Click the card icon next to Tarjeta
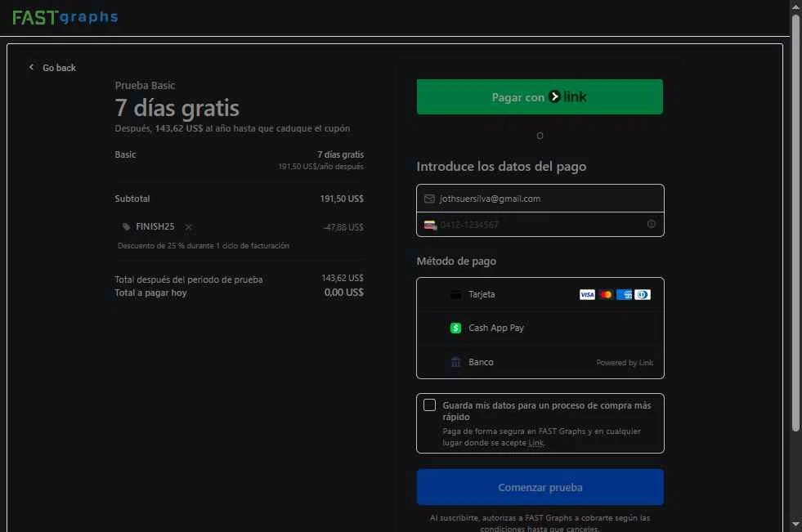The image size is (802, 532). pyautogui.click(x=455, y=295)
